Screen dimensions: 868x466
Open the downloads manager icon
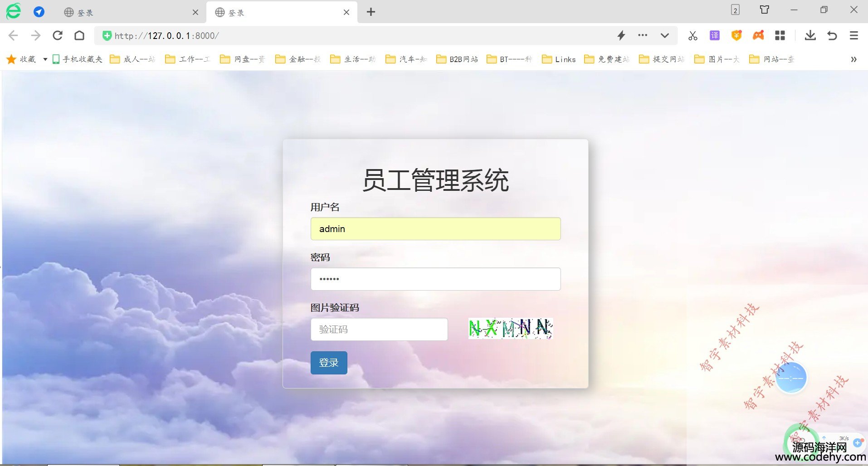[x=810, y=35]
